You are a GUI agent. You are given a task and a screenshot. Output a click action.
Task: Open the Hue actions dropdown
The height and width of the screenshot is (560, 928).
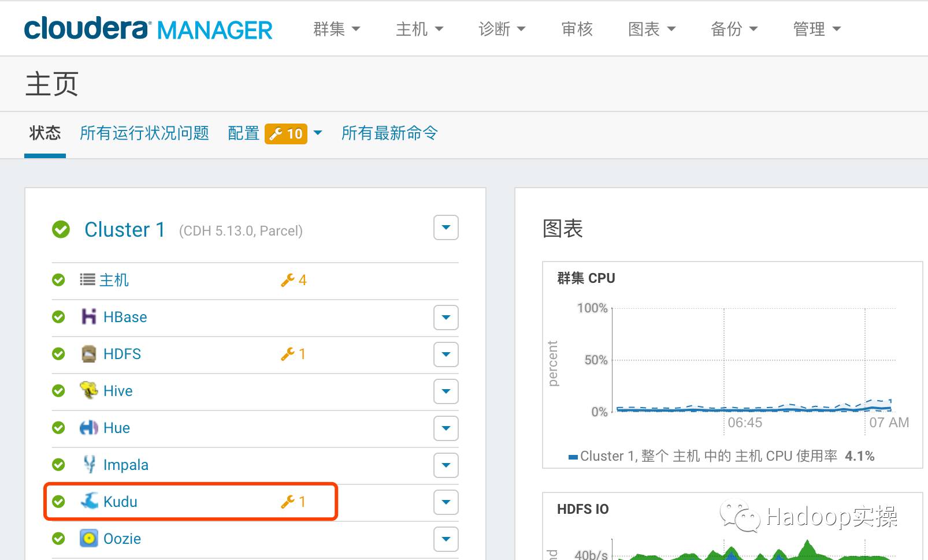[446, 428]
